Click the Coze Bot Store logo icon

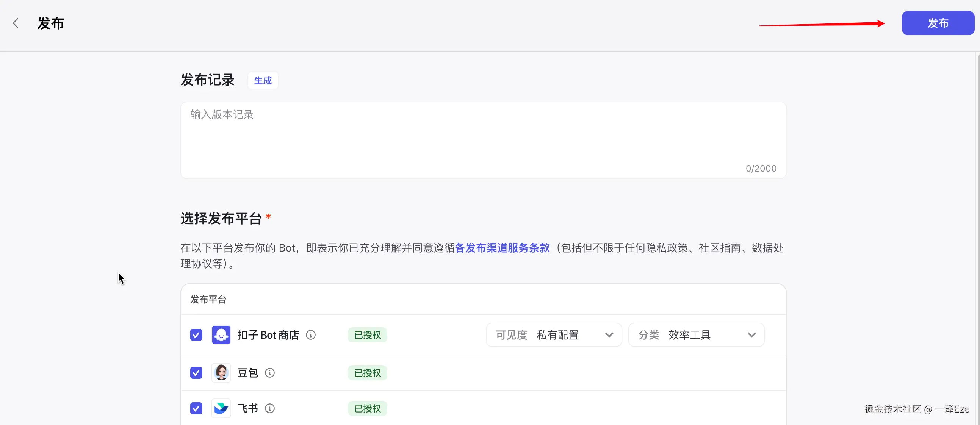221,335
